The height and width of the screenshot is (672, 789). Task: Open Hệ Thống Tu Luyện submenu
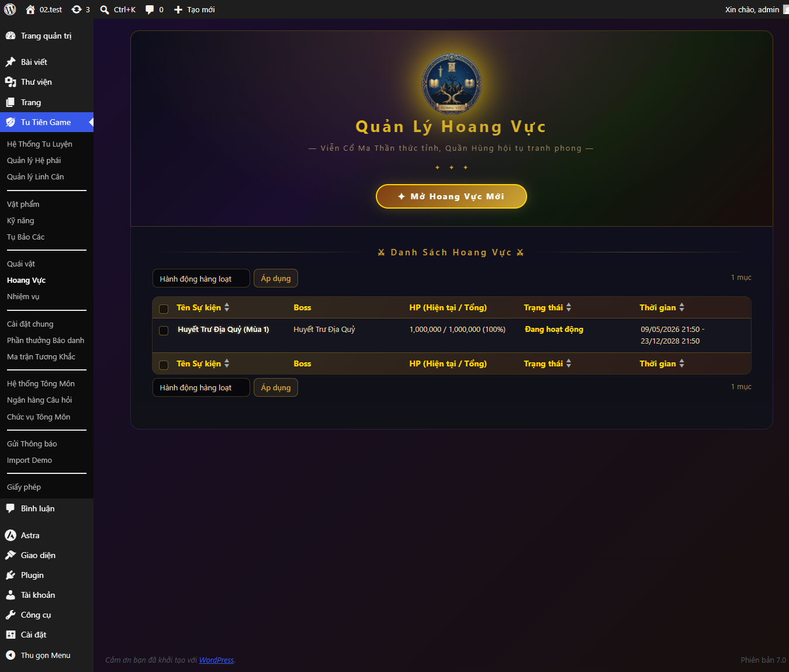click(40, 144)
